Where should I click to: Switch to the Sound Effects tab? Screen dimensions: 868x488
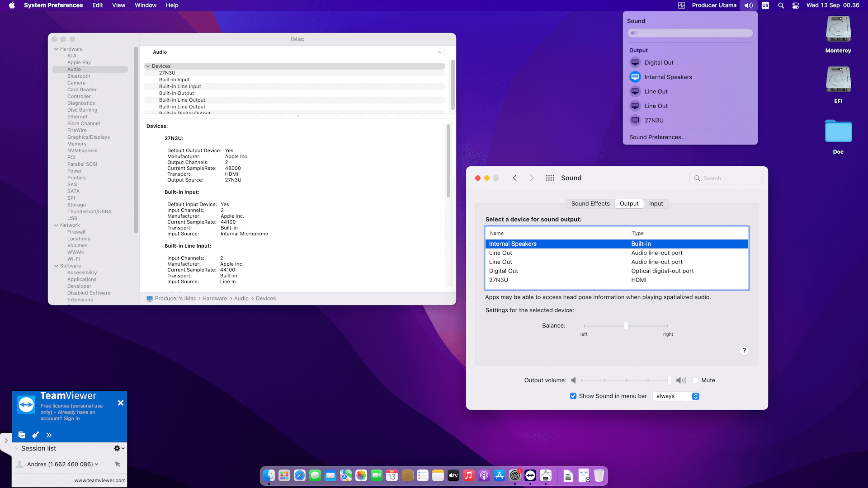coord(590,204)
